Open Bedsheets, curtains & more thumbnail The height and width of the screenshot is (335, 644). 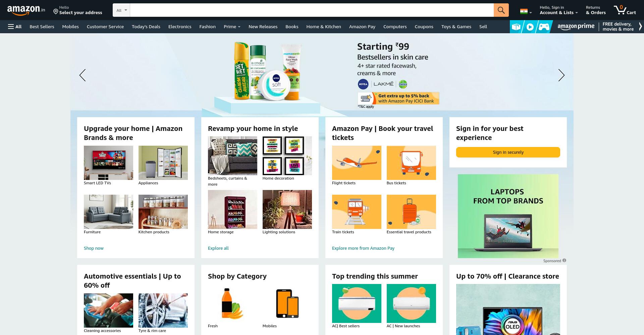click(x=232, y=156)
